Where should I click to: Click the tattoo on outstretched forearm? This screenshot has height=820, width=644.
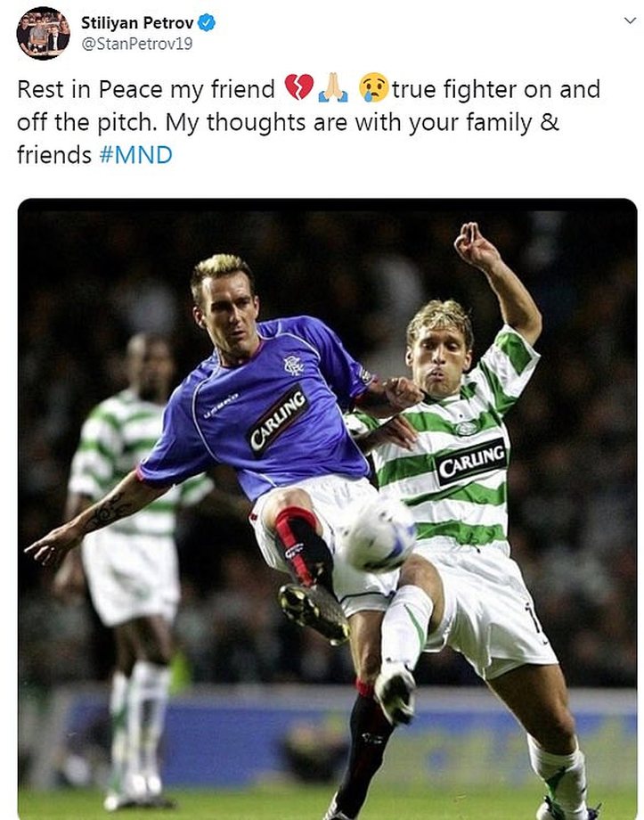click(x=110, y=511)
